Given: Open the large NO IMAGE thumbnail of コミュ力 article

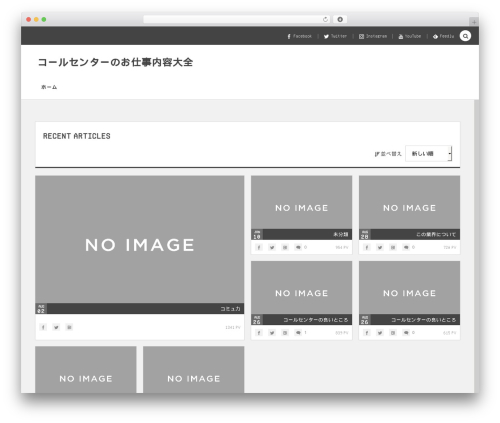Looking at the screenshot, I should [140, 240].
